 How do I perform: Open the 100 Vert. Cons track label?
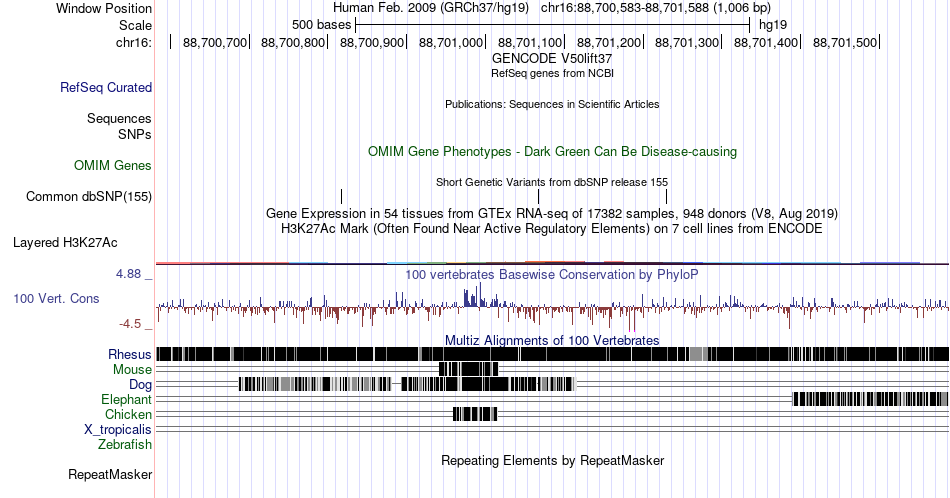click(56, 299)
